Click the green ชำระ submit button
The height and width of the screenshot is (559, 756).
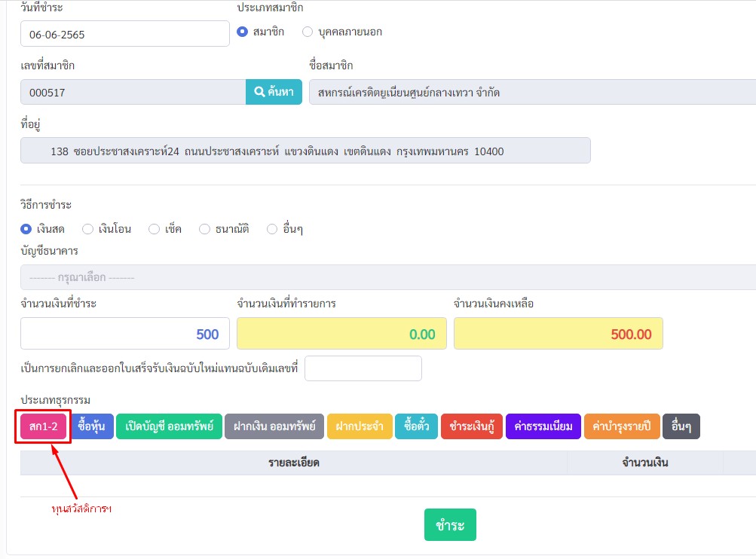coord(450,525)
